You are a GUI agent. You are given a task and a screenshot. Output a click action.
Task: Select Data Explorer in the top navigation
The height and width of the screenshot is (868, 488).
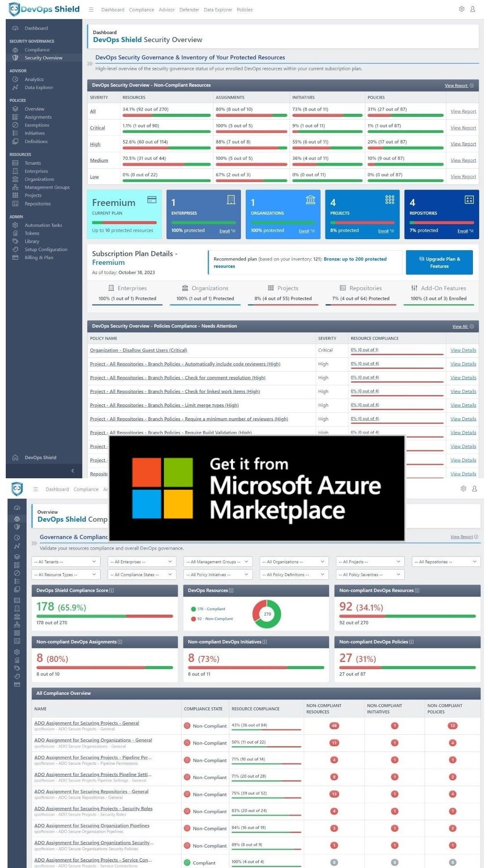click(218, 10)
